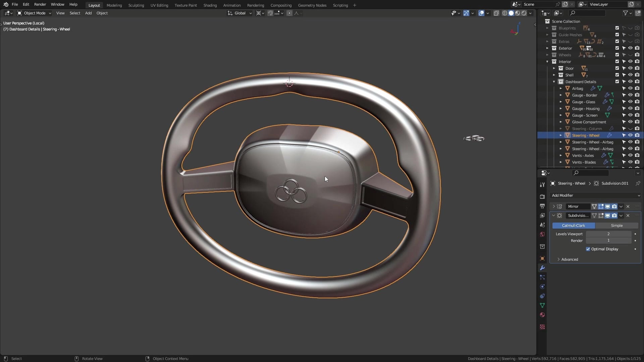
Task: Toggle Exterior collection exclude checkbox
Action: point(617,48)
